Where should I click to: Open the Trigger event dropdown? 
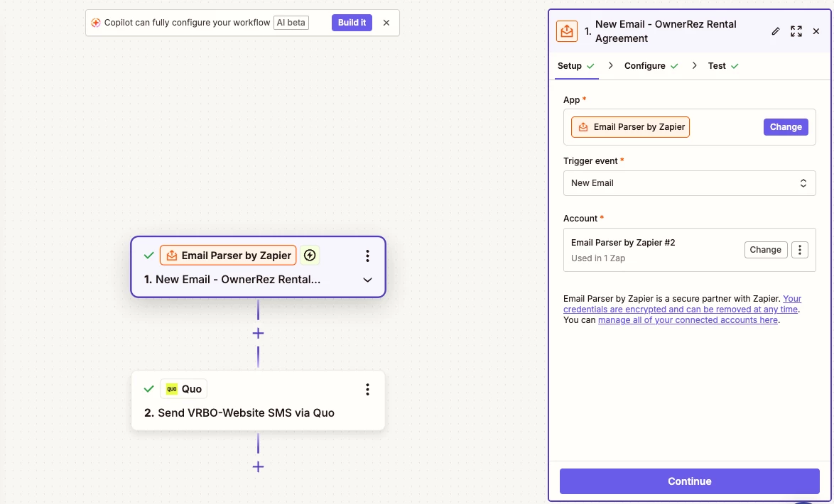(x=689, y=183)
